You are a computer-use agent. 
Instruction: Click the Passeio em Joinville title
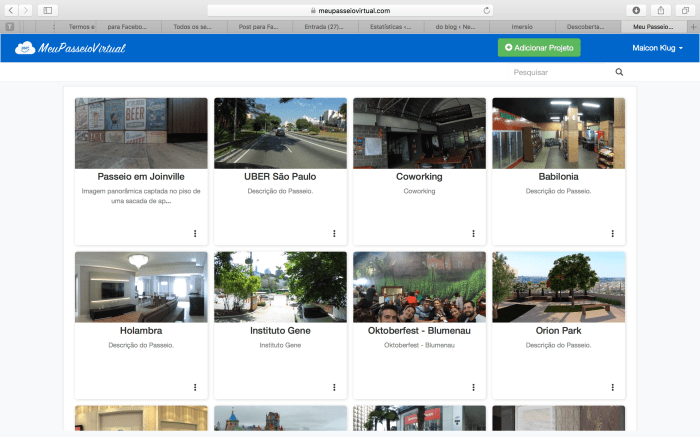point(141,176)
